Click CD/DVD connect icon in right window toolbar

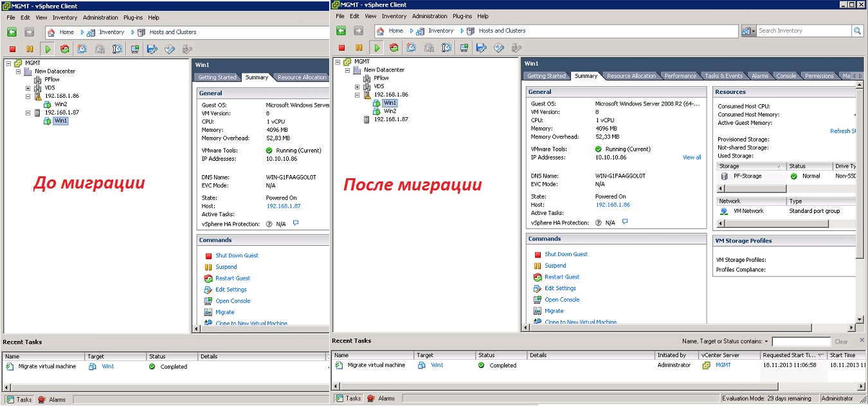(x=499, y=48)
